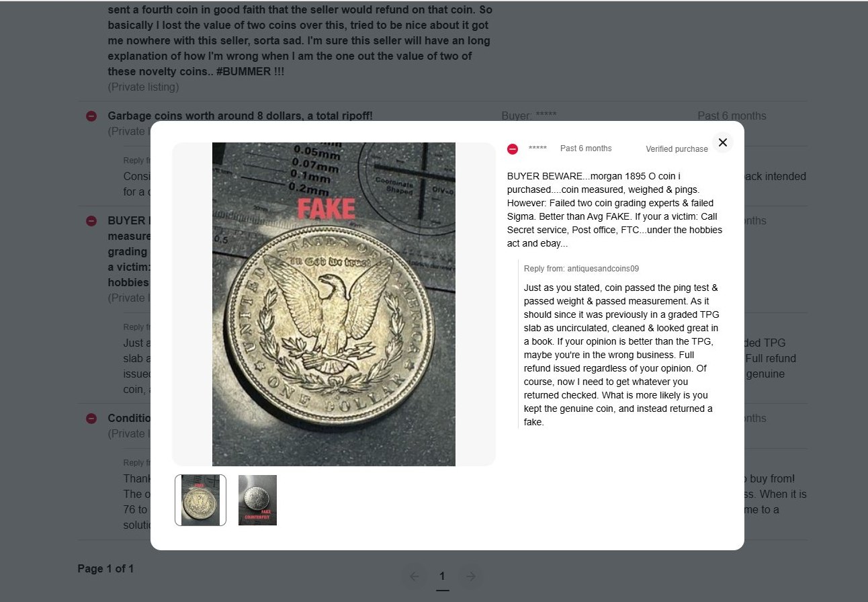Screen dimensions: 868x602
Task: Click the seller reply text in popup
Action: pos(621,355)
